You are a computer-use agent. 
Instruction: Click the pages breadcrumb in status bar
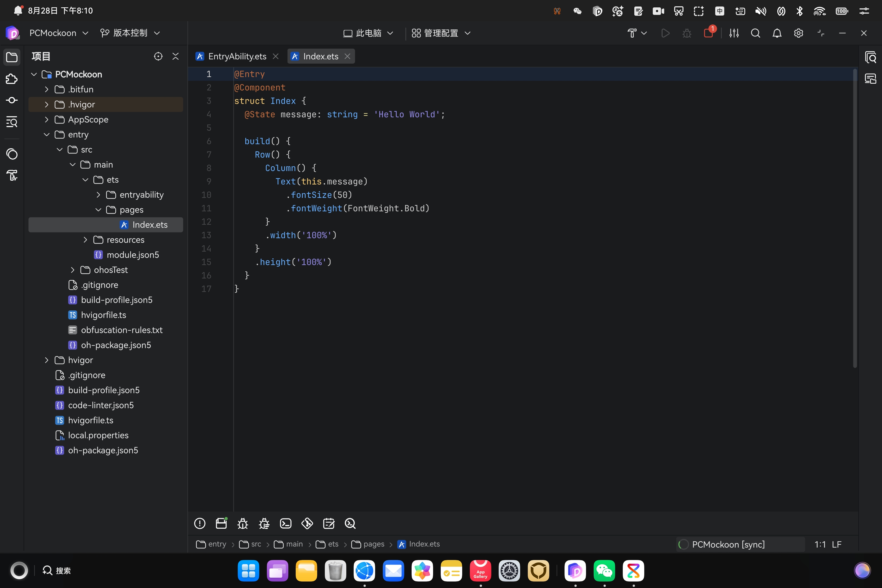[x=368, y=544]
